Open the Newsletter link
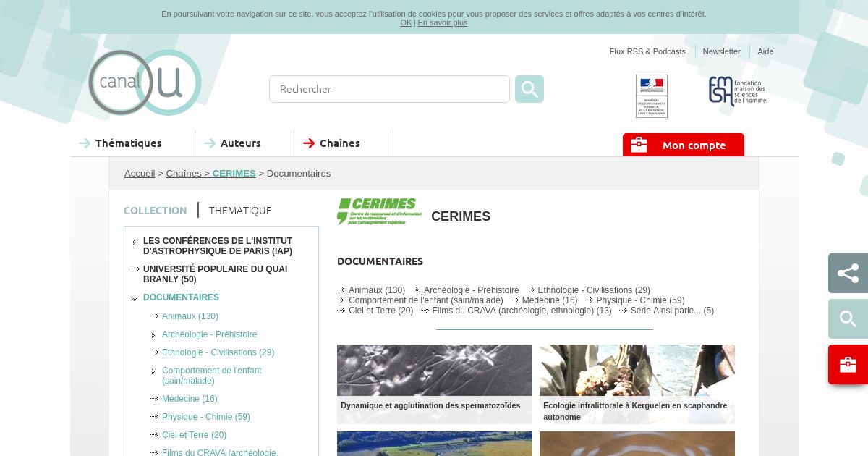The height and width of the screenshot is (456, 868). pyautogui.click(x=721, y=51)
